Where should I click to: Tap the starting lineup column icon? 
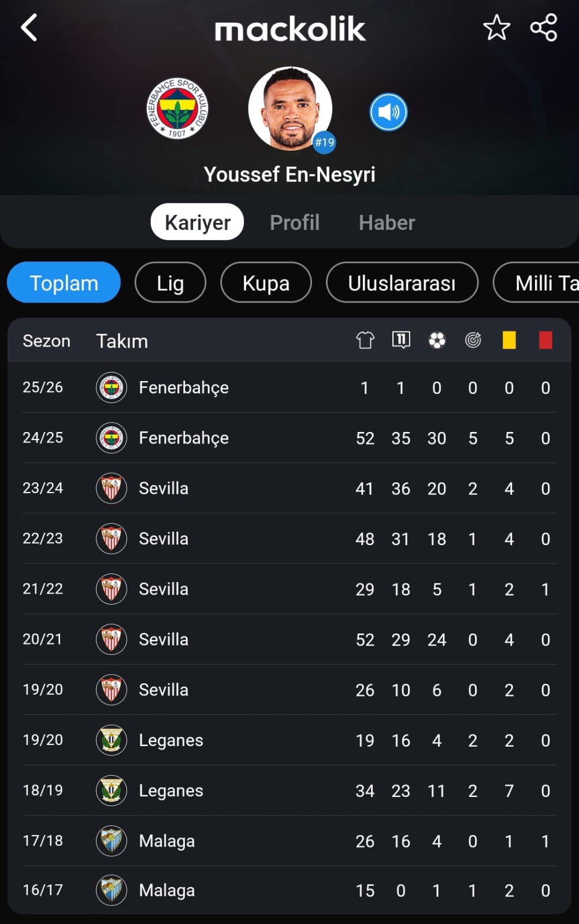[401, 340]
